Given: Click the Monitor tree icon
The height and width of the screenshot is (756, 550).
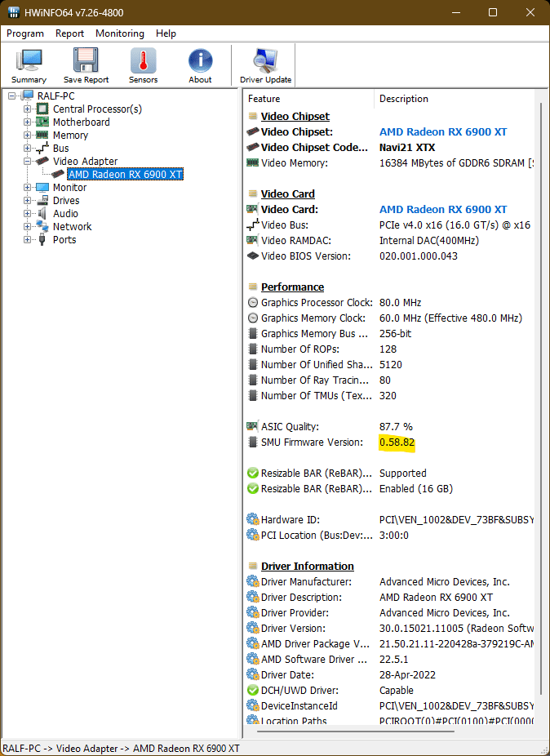Looking at the screenshot, I should [x=43, y=187].
